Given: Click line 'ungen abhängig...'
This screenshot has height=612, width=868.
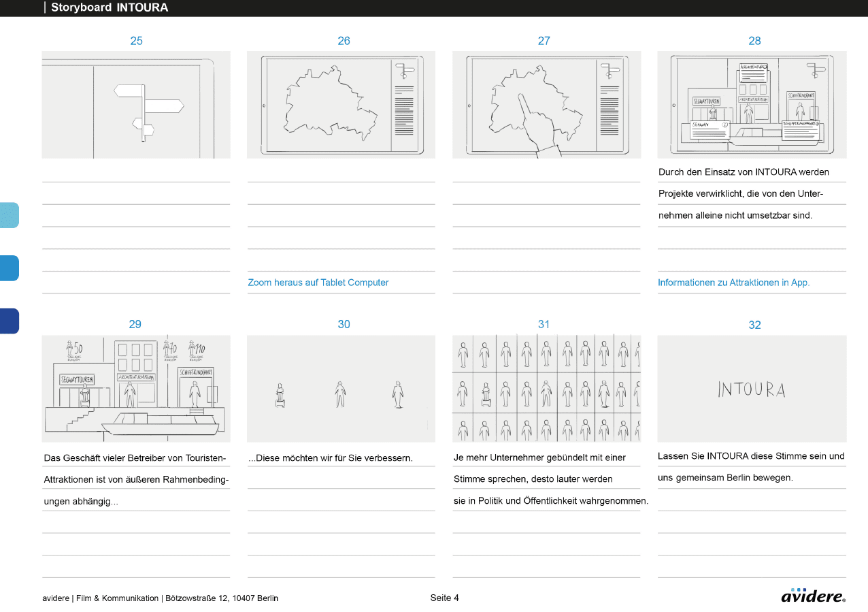Looking at the screenshot, I should point(80,502).
